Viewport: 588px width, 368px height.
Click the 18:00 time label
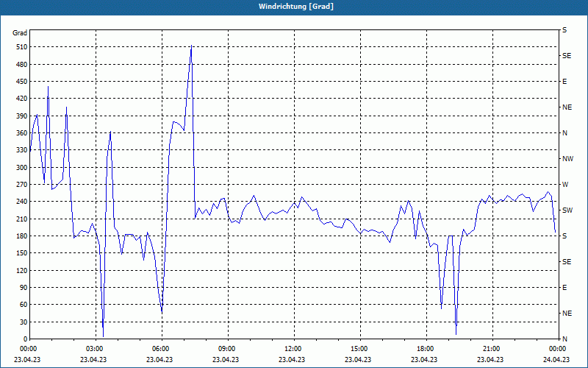coord(425,349)
